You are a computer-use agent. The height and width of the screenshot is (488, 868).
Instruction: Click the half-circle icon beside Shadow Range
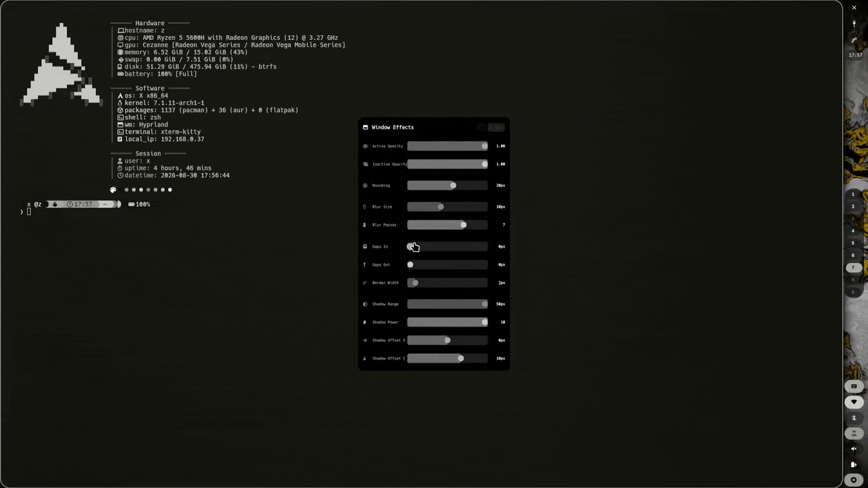[365, 304]
